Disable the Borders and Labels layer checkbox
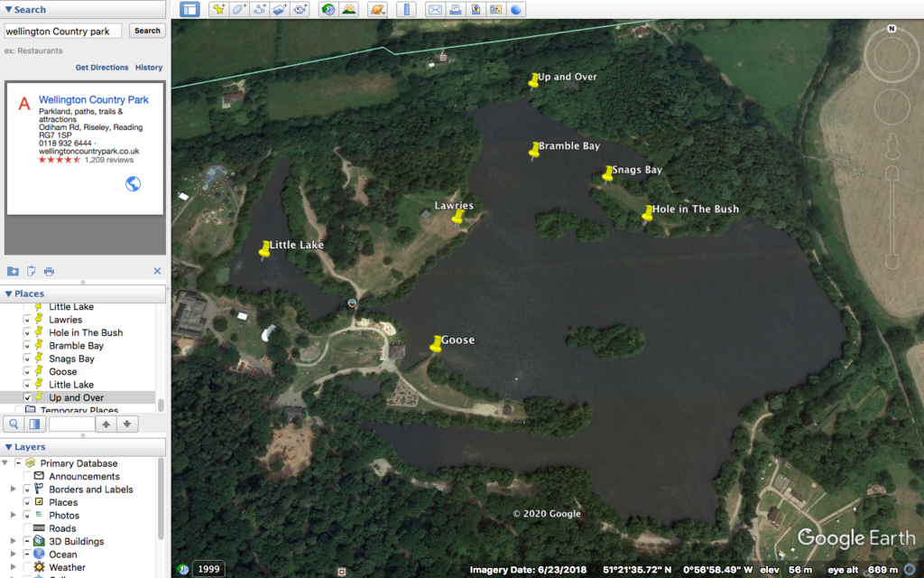The image size is (924, 578). coord(27,489)
